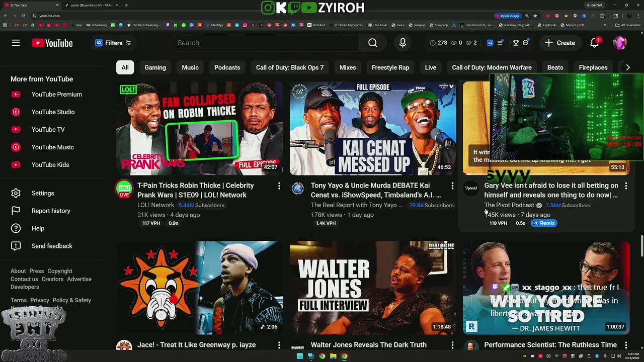Open more options for Gary Vee video

click(x=626, y=186)
